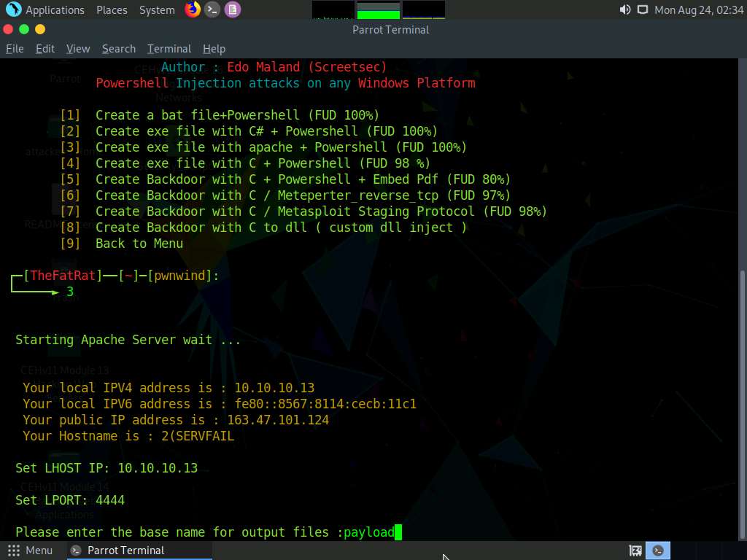Open the terminal Help menu
The width and height of the screenshot is (747, 560).
tap(214, 49)
